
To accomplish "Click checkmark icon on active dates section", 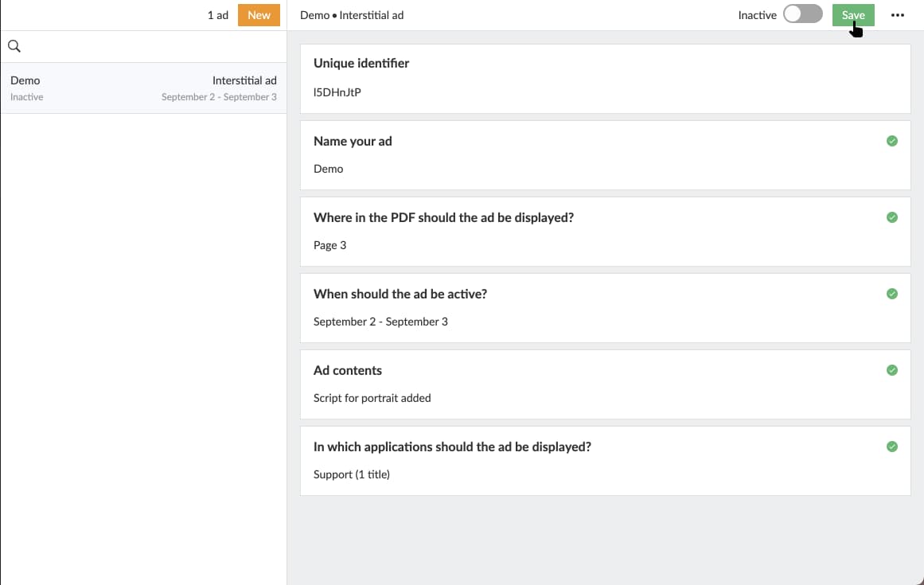I will [891, 294].
